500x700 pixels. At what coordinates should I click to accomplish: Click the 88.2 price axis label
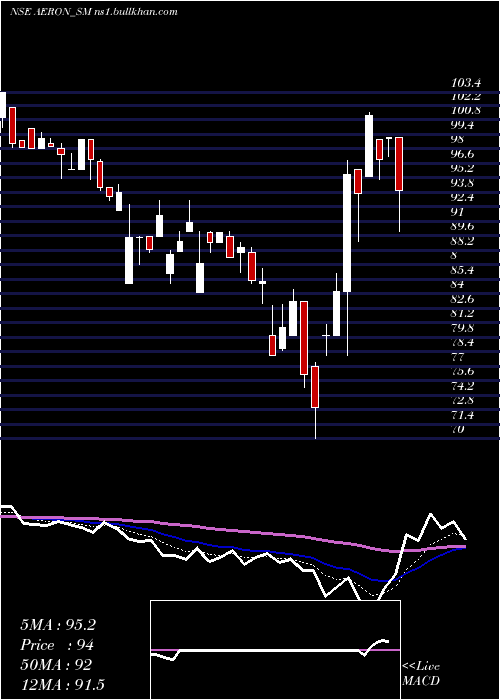[463, 241]
